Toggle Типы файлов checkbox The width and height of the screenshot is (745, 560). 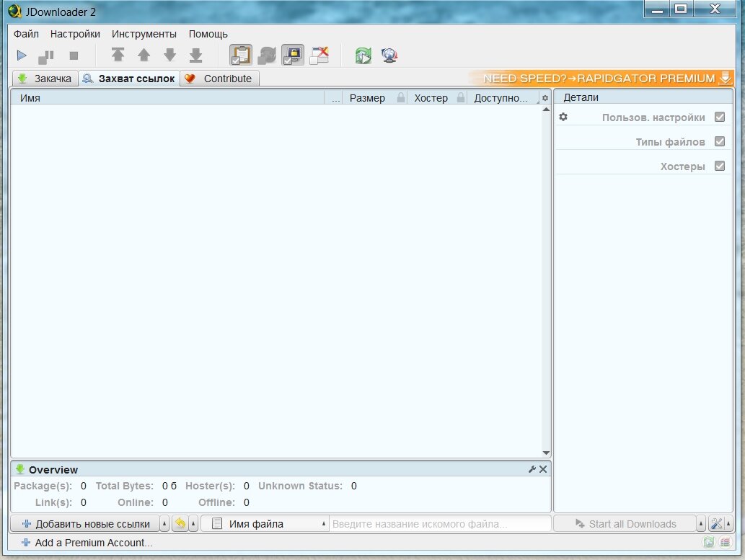720,141
